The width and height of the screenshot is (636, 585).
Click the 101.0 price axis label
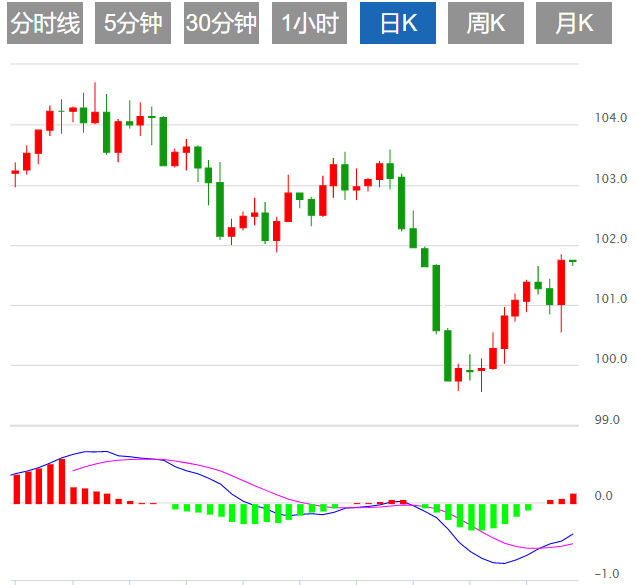(x=608, y=299)
